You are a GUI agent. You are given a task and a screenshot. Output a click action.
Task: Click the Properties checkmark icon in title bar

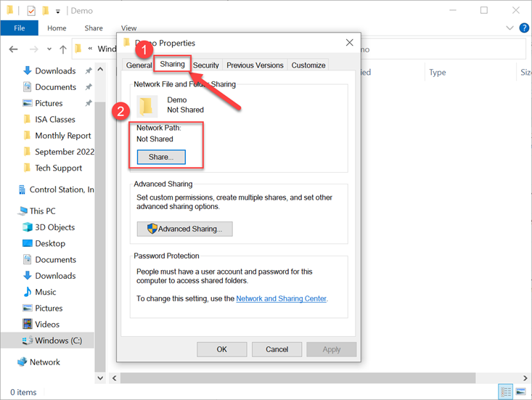(31, 11)
